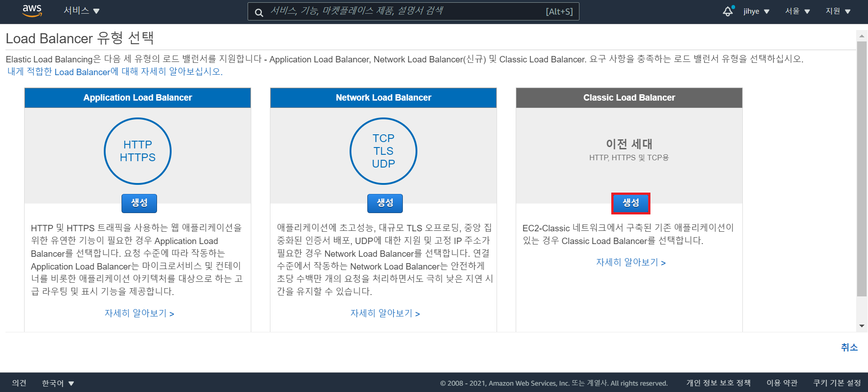Click the 이전 세대 heading text
This screenshot has height=392, width=868.
tap(629, 144)
